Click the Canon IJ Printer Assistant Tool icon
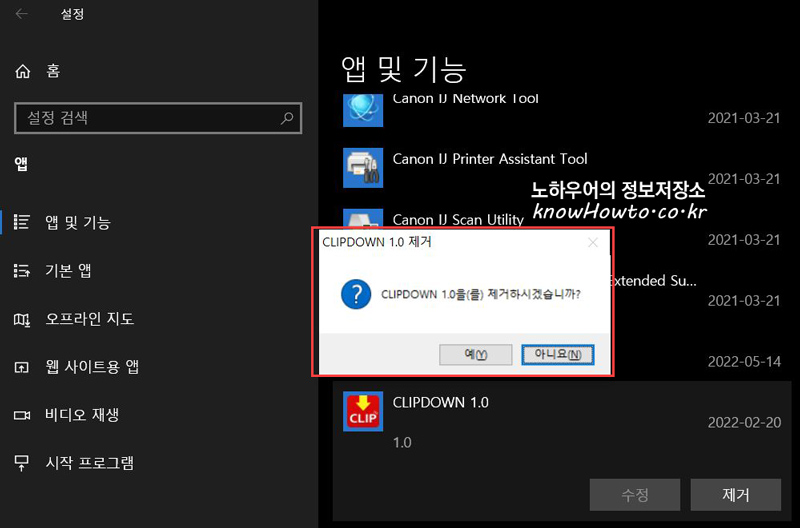 pyautogui.click(x=363, y=168)
